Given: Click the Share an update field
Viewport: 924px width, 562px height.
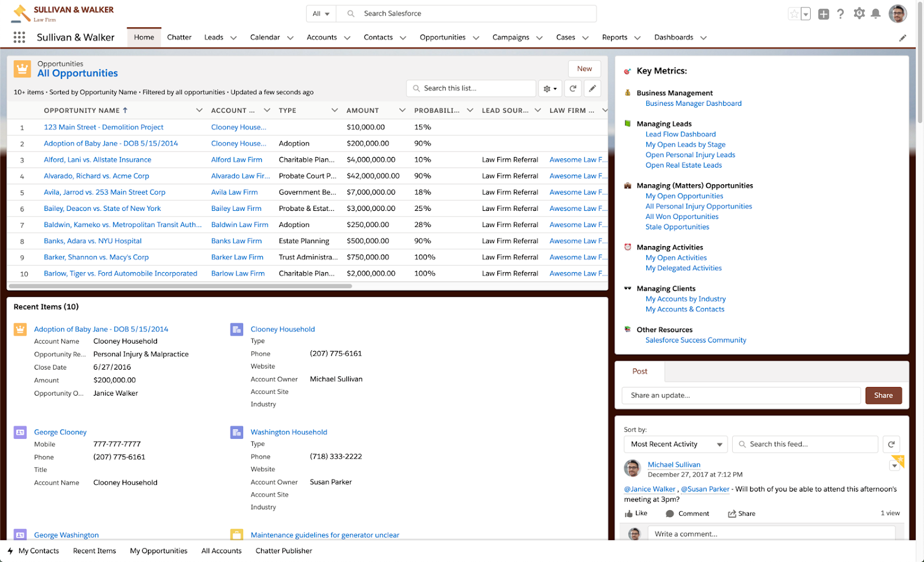Looking at the screenshot, I should click(x=742, y=396).
